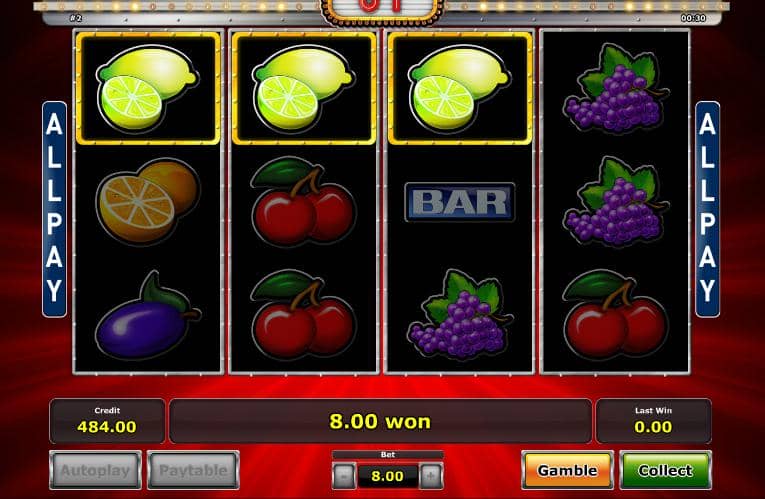Collect the winnings with Collect button

(665, 470)
